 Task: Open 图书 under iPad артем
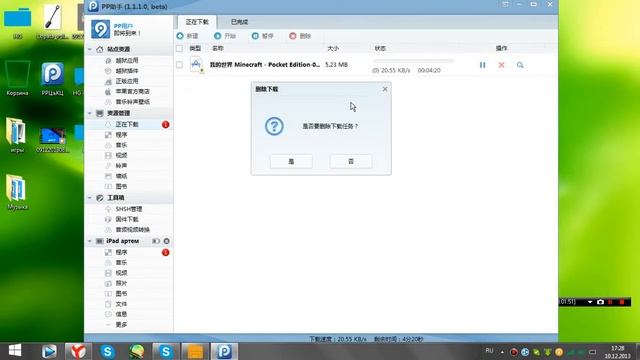[x=121, y=293]
